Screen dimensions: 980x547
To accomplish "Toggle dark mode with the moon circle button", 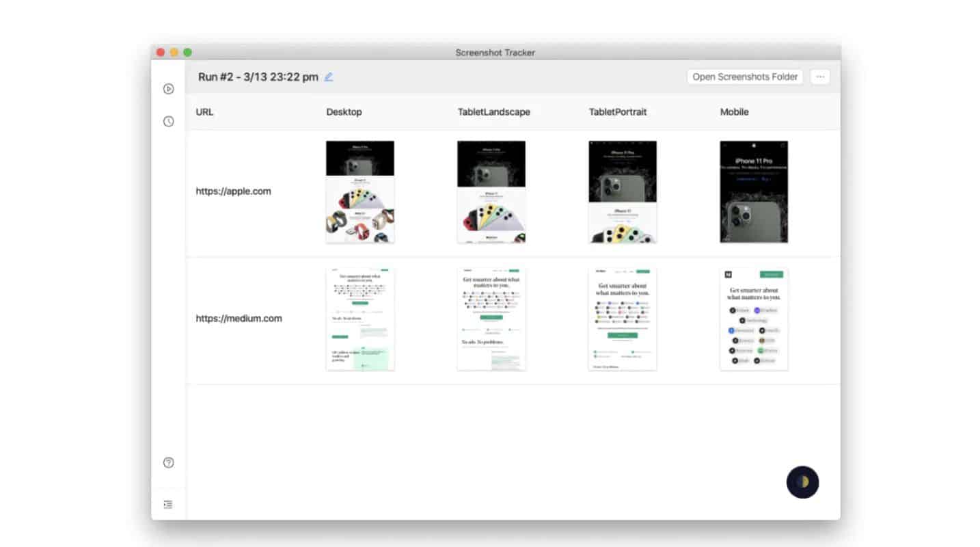I will pyautogui.click(x=802, y=482).
